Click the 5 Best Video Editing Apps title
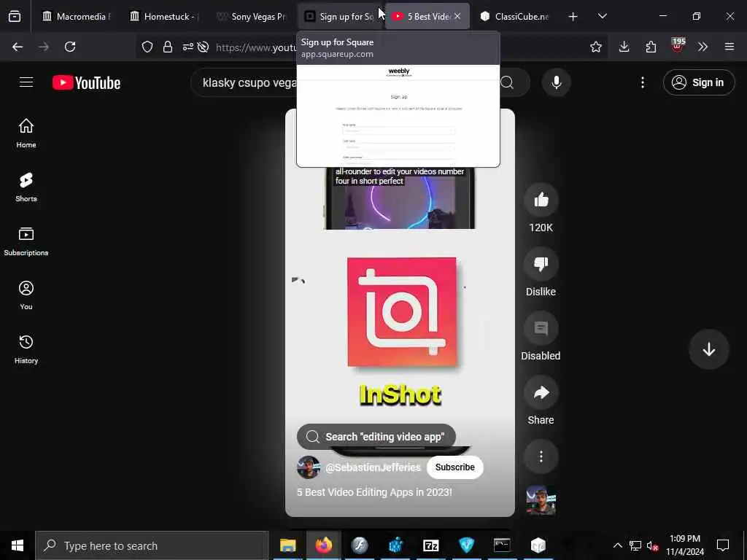Viewport: 747px width, 560px height. 374,492
